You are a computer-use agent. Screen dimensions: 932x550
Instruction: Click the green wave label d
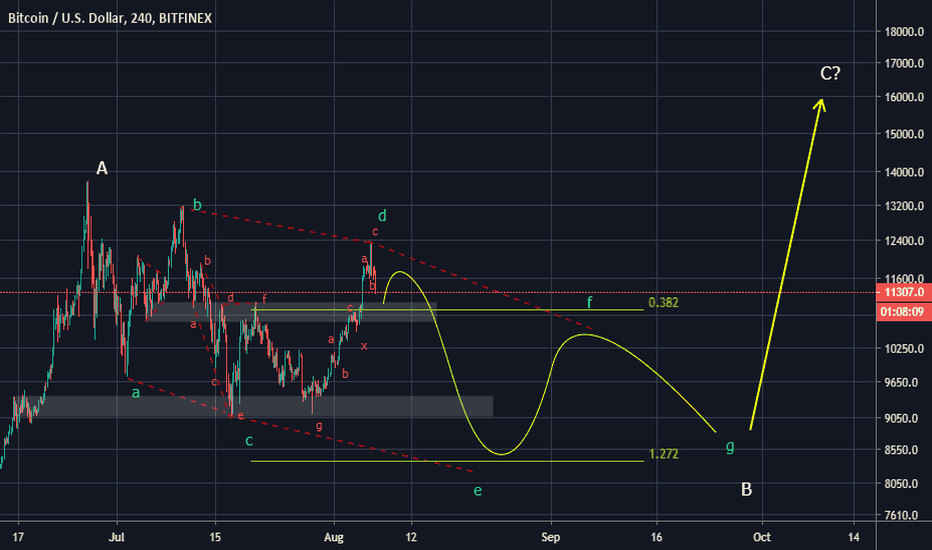pos(383,215)
